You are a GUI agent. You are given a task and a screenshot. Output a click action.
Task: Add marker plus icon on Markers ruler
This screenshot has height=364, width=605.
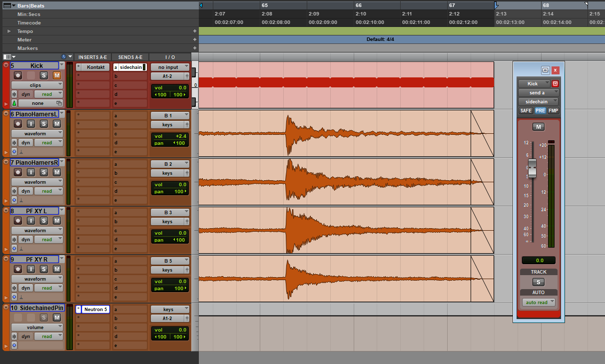click(195, 48)
